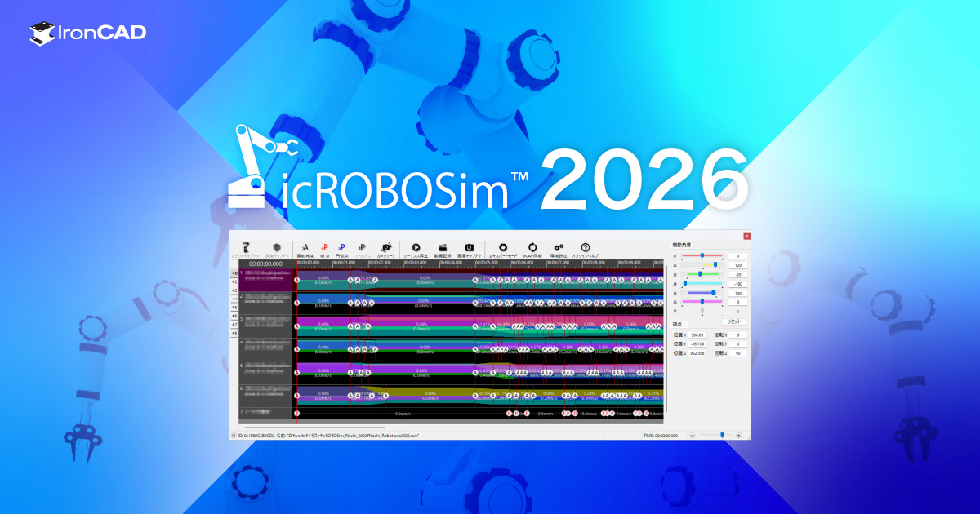Click the J5 value field showing 100
This screenshot has width=980, height=514.
(x=738, y=293)
